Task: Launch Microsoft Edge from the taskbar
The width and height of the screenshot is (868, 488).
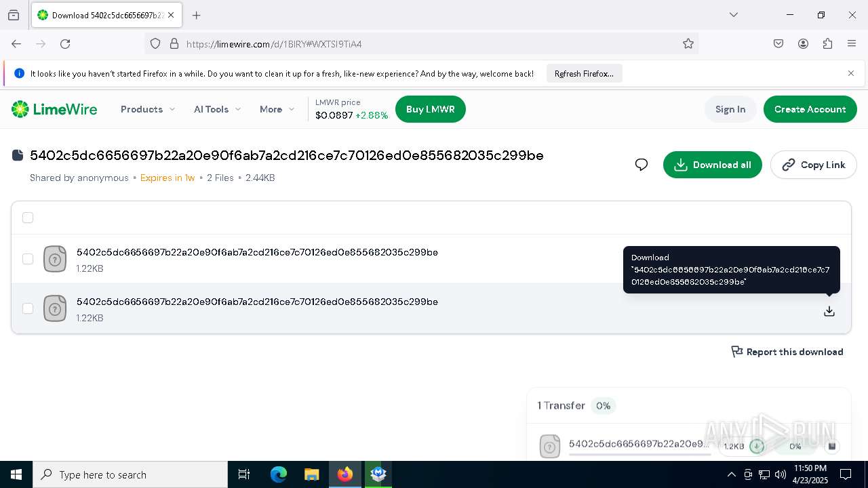Action: click(279, 474)
